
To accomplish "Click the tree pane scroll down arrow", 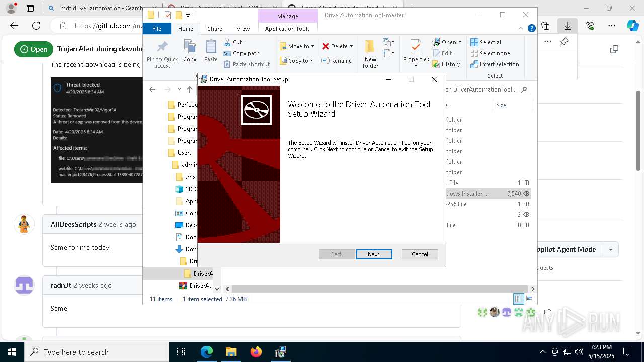I will click(x=217, y=289).
